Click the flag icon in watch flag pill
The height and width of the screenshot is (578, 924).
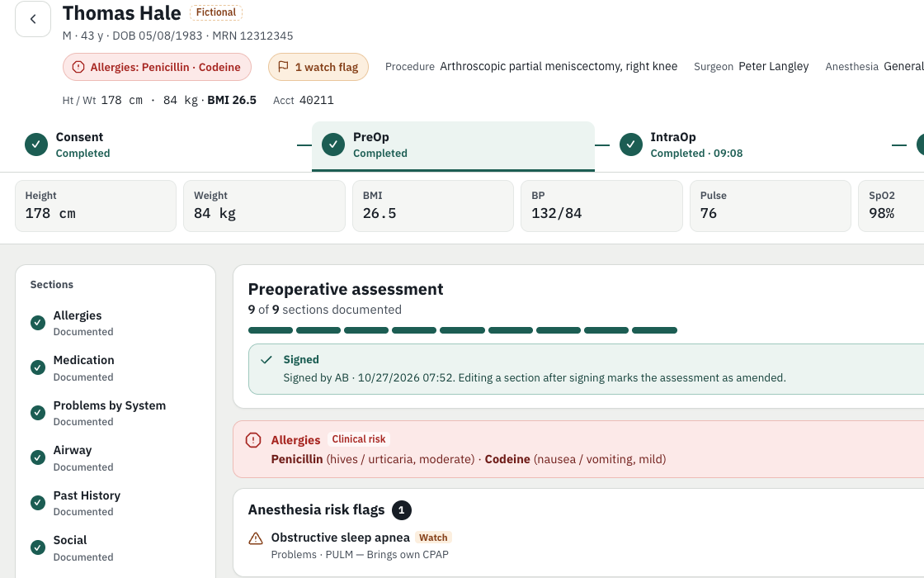284,67
